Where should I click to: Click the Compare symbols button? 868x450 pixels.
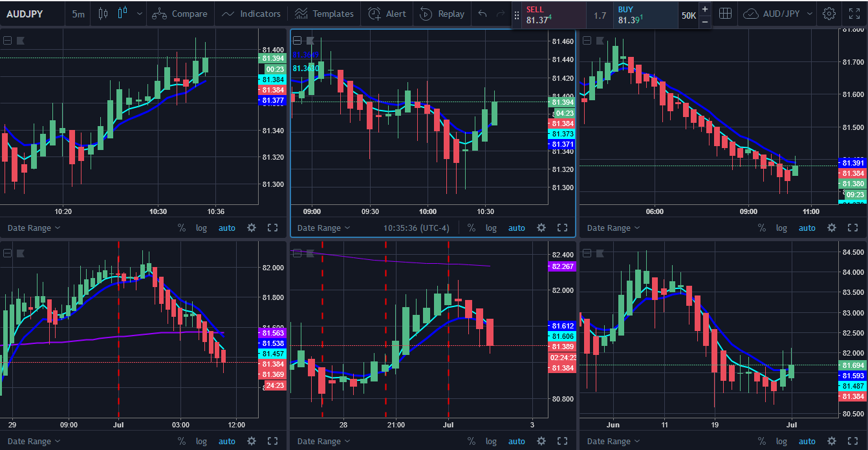(181, 14)
